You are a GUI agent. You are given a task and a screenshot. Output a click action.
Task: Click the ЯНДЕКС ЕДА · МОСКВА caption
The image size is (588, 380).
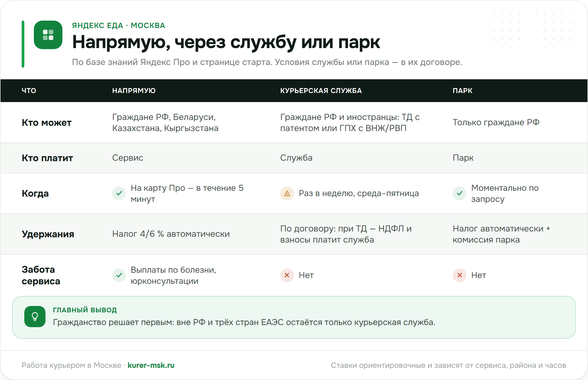click(x=118, y=25)
